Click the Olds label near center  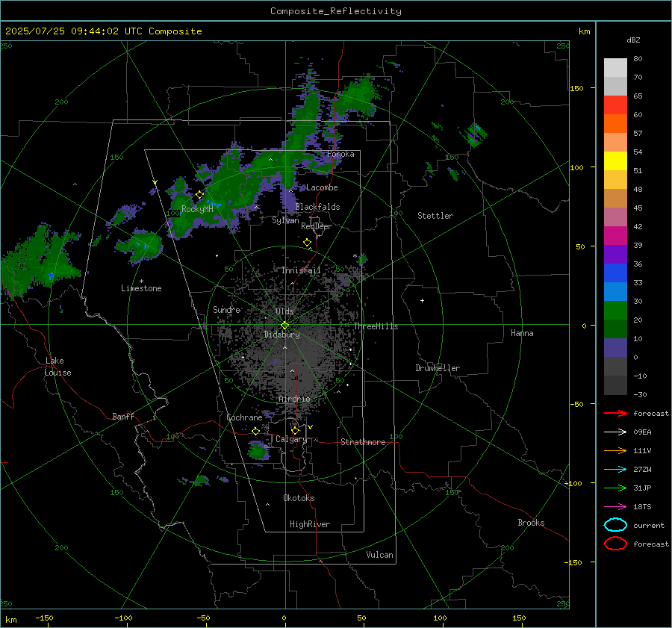(x=284, y=311)
